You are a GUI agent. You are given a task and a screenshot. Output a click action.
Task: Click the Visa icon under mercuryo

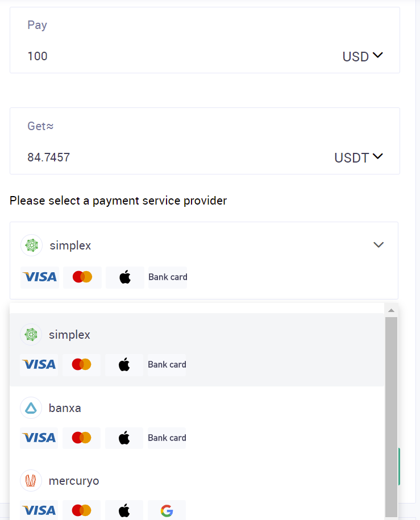[x=39, y=510]
